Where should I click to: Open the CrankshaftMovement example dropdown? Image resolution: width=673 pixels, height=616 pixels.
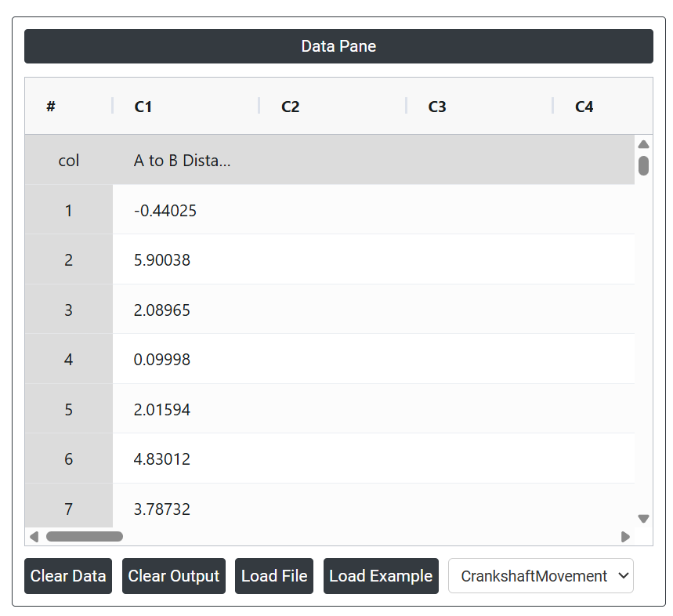coord(540,576)
